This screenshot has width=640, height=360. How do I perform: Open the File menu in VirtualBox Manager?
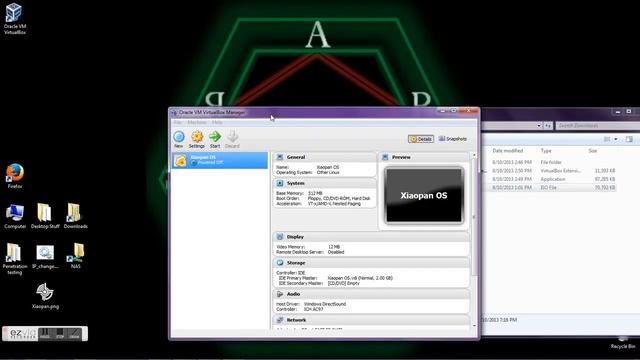[178, 122]
